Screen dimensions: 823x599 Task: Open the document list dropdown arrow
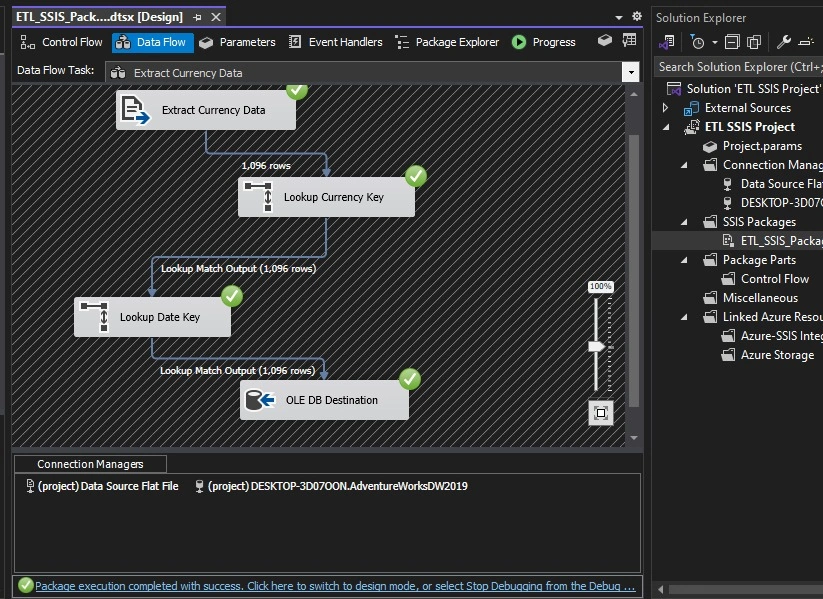(619, 17)
